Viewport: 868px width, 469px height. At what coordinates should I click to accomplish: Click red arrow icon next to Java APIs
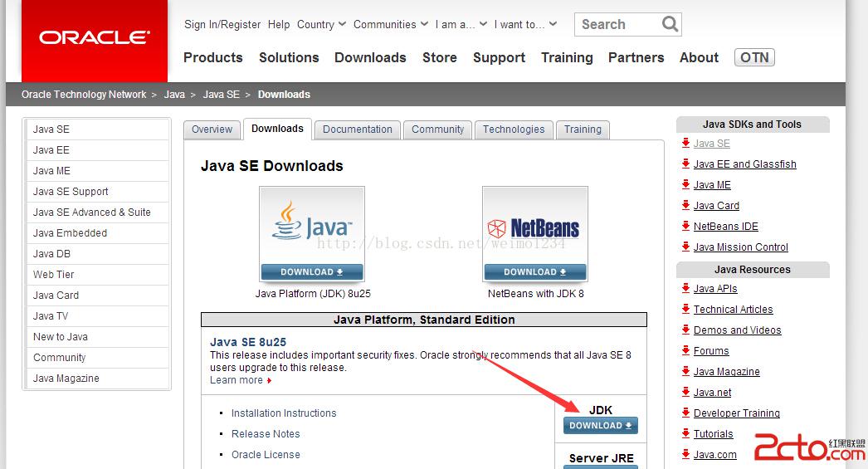[x=686, y=288]
